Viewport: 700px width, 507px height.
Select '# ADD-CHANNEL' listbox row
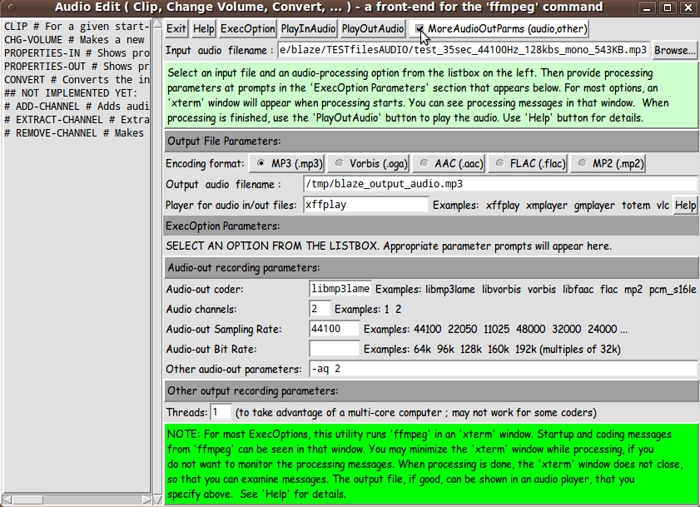point(77,107)
